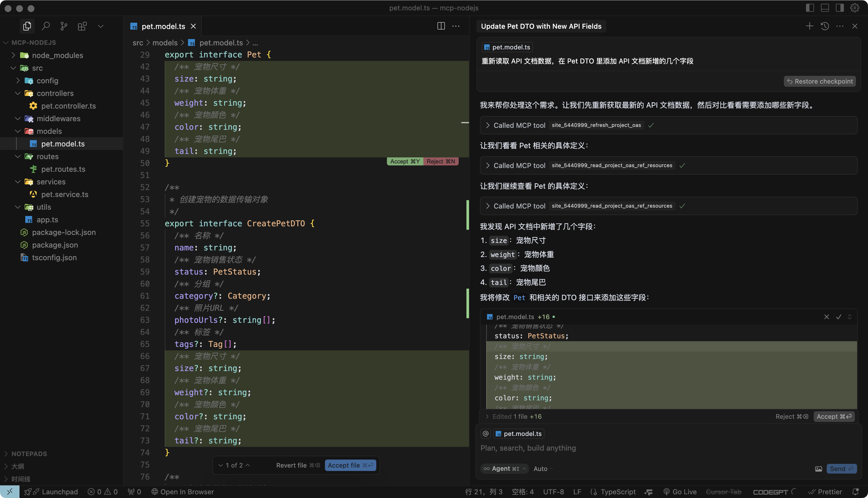Open the settings gear in the title bar
Screen dimensions: 868x498
[855, 7]
